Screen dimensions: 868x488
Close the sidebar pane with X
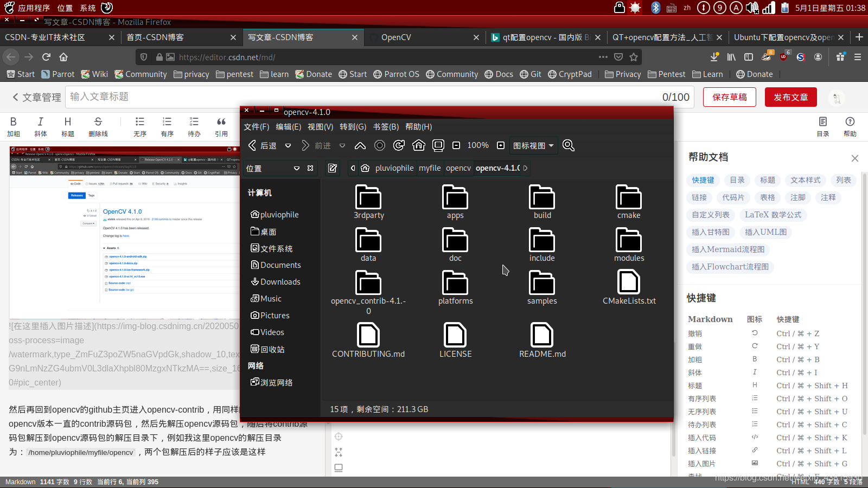click(310, 168)
